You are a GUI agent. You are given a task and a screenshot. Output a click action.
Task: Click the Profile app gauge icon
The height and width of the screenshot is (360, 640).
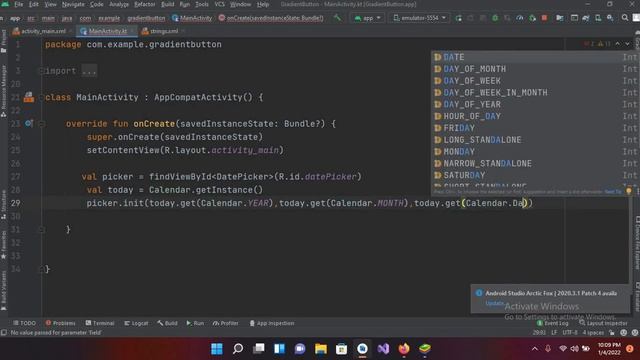pyautogui.click(x=520, y=18)
